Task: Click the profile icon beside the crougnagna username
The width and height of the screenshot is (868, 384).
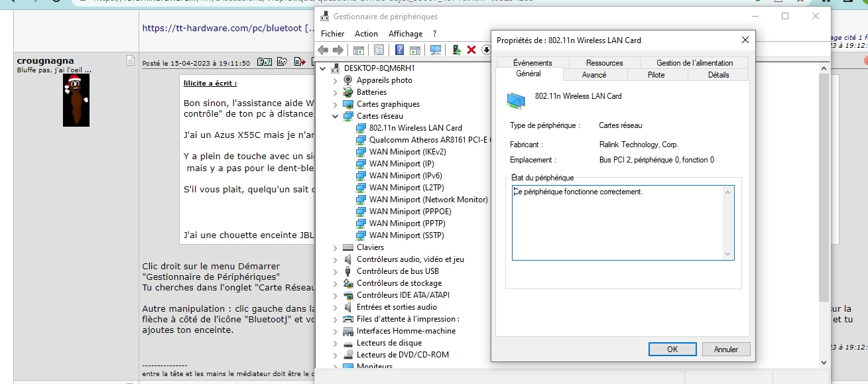Action: 130,61
